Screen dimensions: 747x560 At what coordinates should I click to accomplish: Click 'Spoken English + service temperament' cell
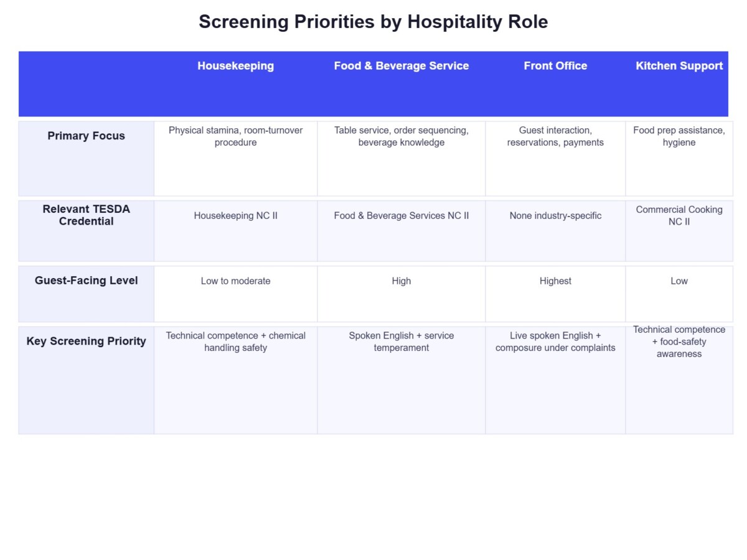(402, 380)
